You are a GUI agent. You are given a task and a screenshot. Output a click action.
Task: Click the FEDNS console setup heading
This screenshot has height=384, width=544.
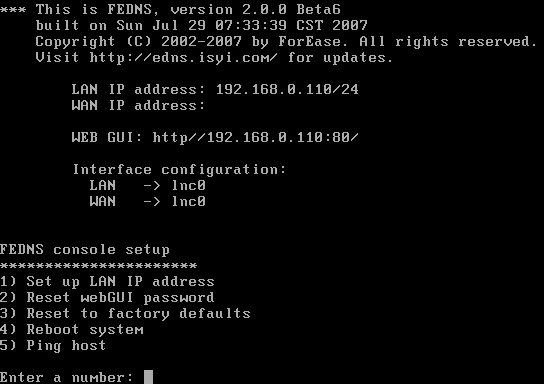pyautogui.click(x=85, y=250)
